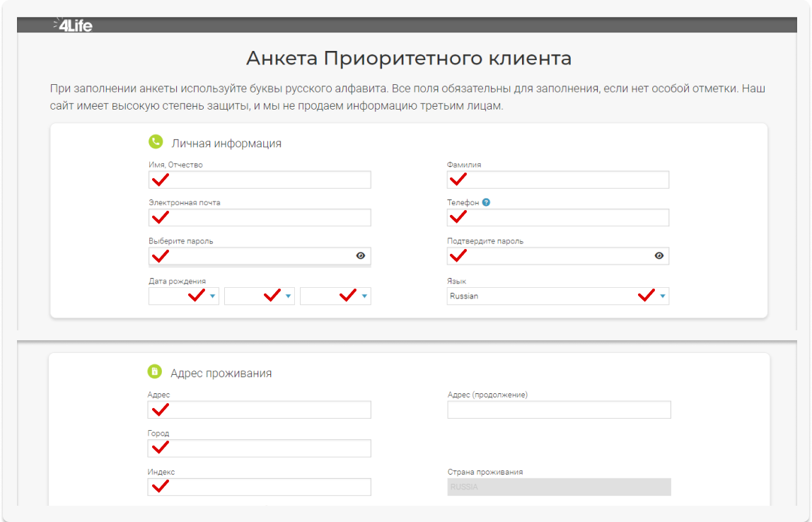This screenshot has height=522, width=812.
Task: Open the middle Дата рождения dropdown
Action: coord(260,296)
